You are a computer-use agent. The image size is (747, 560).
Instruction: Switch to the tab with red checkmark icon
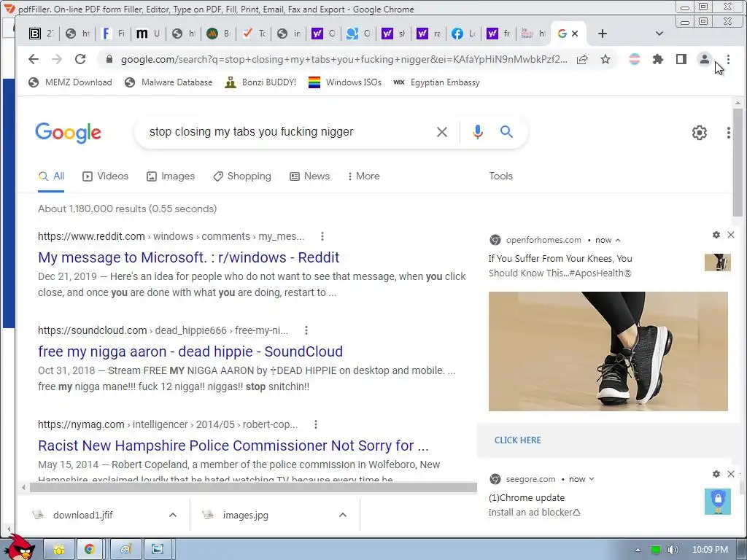coord(254,34)
